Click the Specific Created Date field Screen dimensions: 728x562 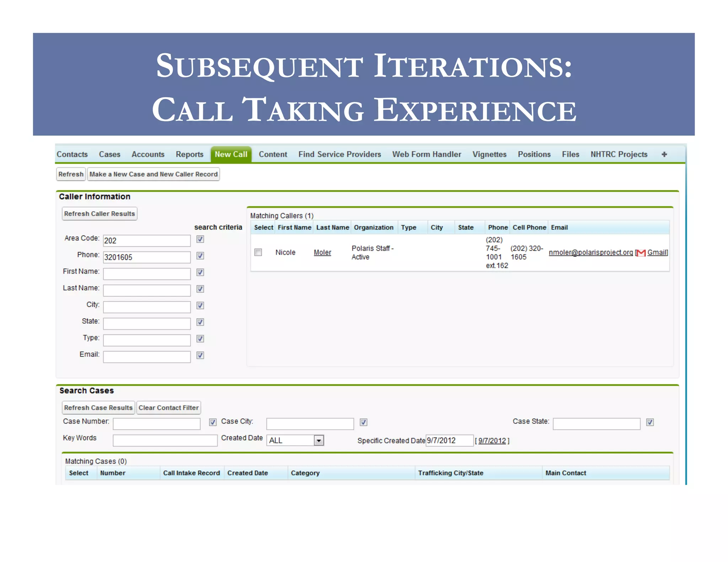(x=450, y=441)
